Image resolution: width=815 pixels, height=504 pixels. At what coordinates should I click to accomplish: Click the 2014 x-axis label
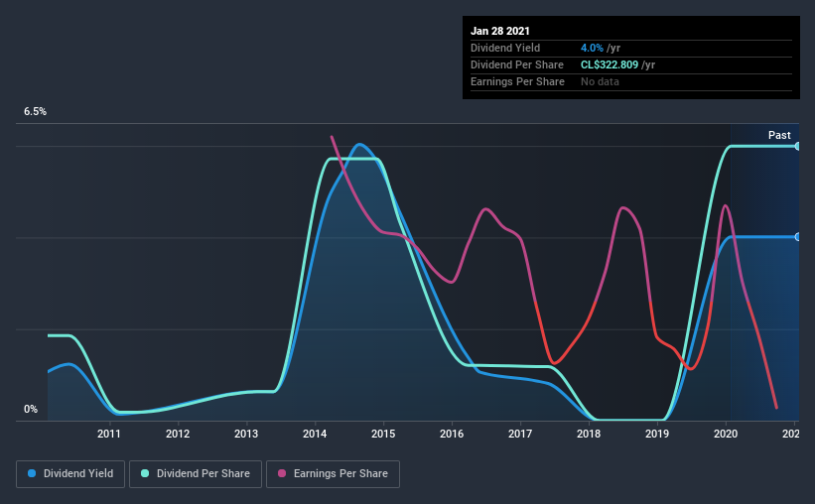click(x=315, y=434)
